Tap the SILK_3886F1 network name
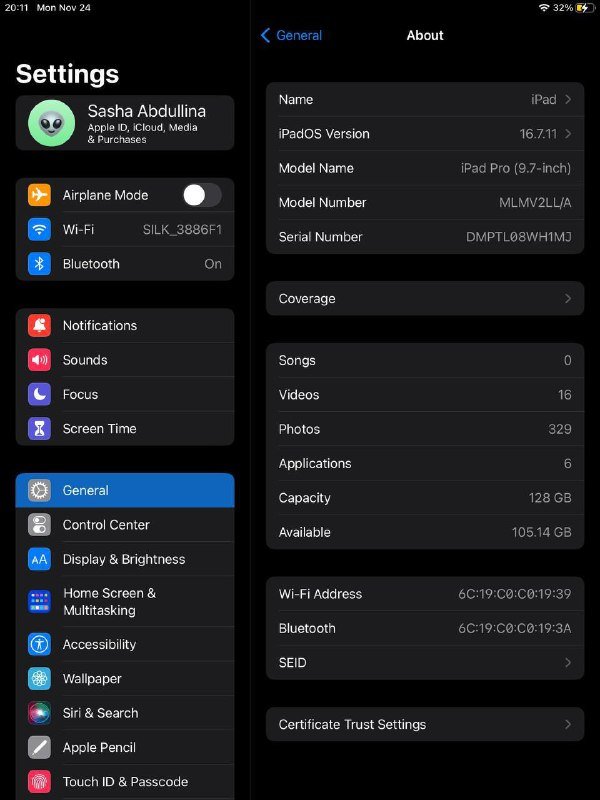Viewport: 600px width, 800px height. click(x=182, y=230)
